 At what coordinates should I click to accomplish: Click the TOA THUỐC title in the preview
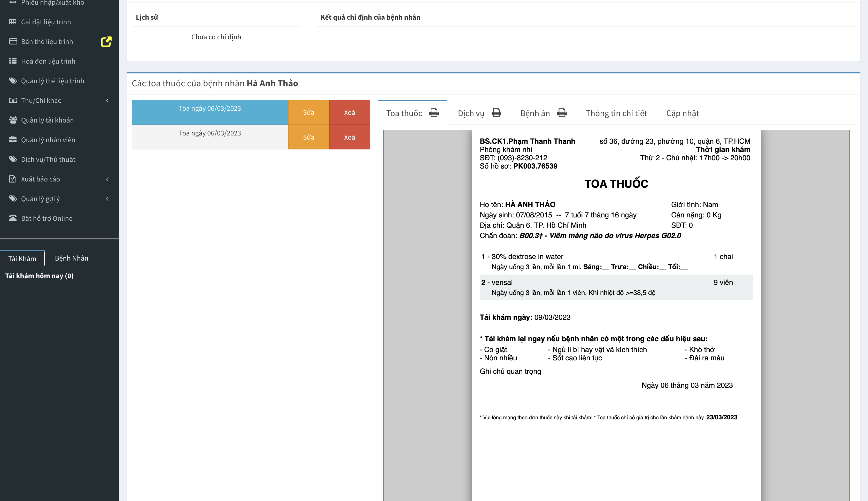click(x=616, y=184)
